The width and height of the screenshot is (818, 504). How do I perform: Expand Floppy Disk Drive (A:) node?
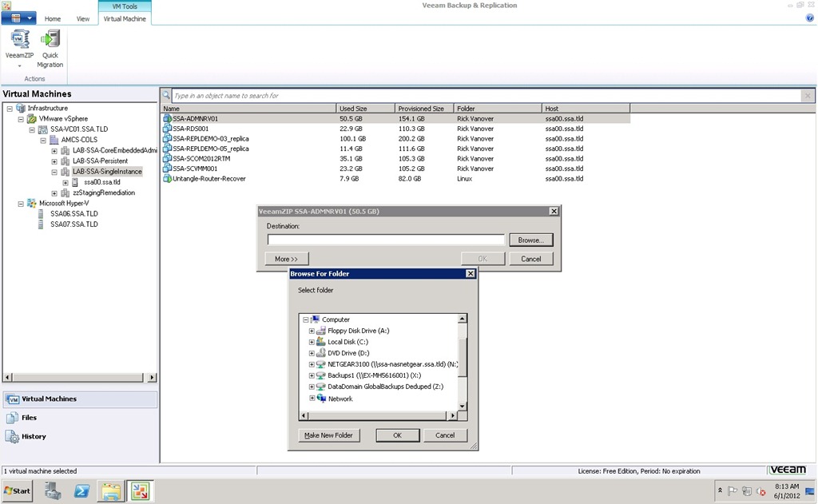click(x=312, y=331)
